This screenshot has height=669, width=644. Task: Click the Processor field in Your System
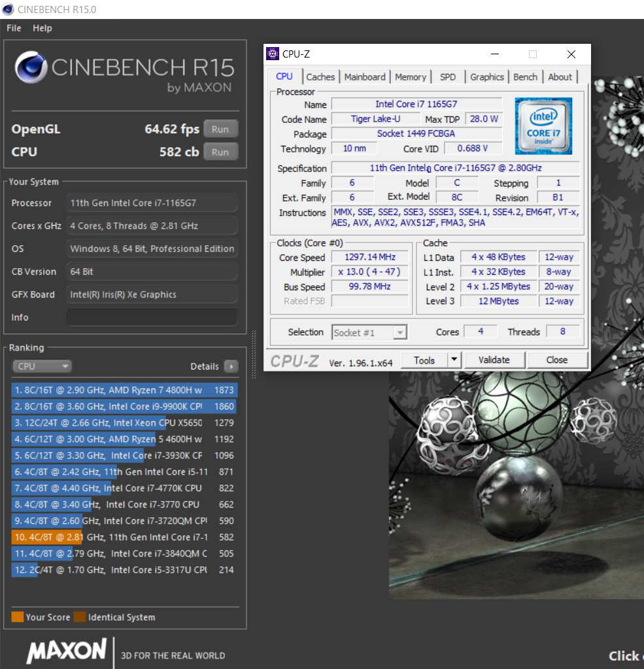(x=152, y=203)
